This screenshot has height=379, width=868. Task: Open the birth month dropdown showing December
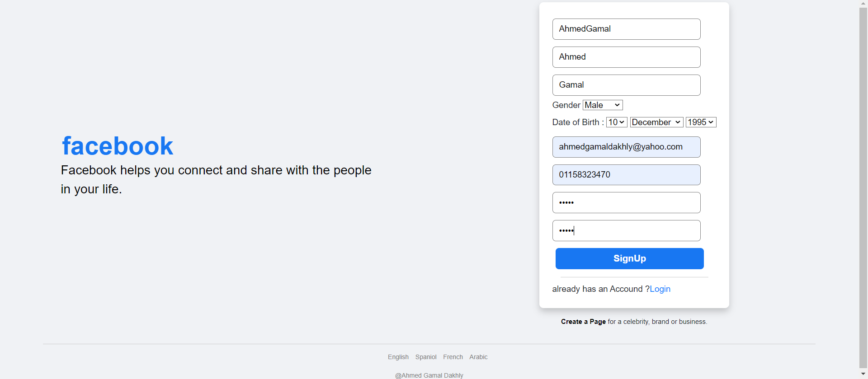(656, 122)
